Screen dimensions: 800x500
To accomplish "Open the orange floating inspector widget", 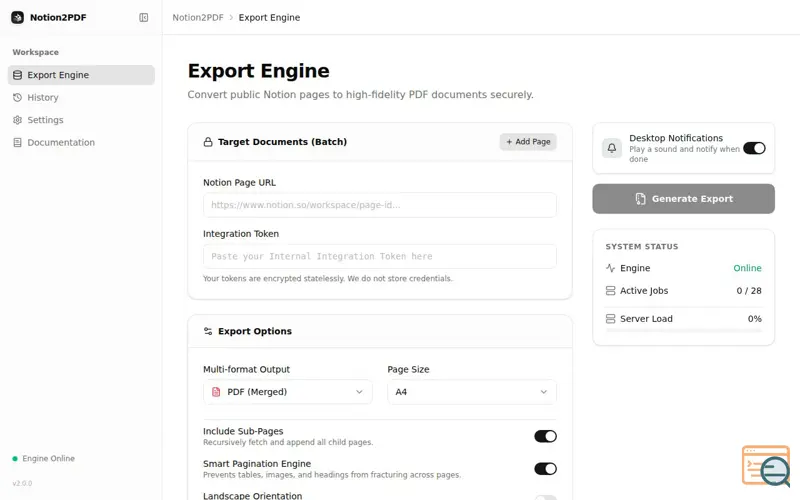I will tap(766, 466).
